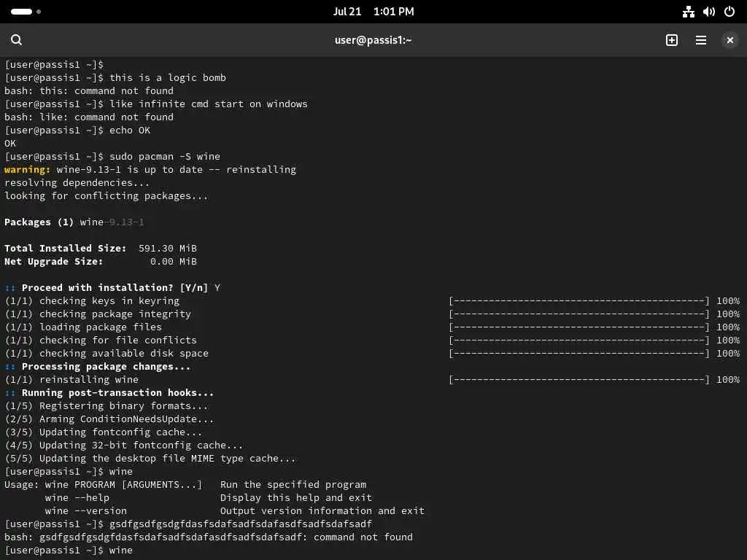This screenshot has width=747, height=560.
Task: Click 'Packages (1) wine-9.13-1' line
Action: click(74, 222)
